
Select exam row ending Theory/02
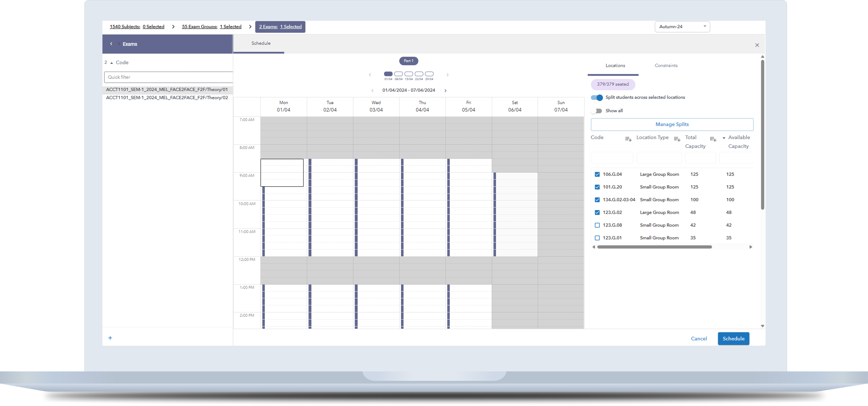[167, 98]
